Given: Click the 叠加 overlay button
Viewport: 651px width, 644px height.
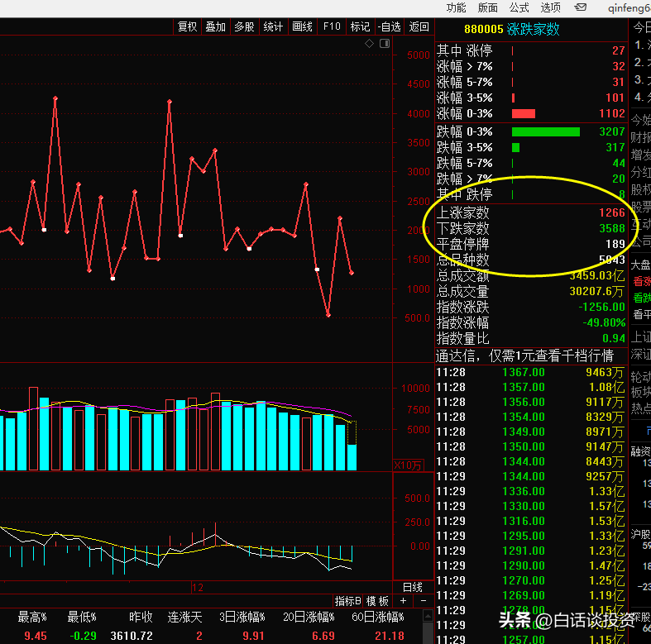Looking at the screenshot, I should [x=216, y=27].
